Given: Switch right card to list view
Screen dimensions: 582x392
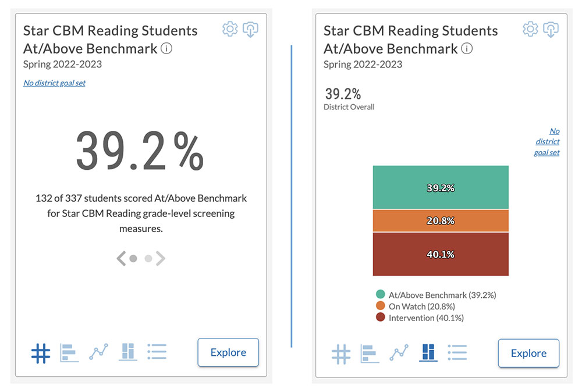Looking at the screenshot, I should 457,353.
